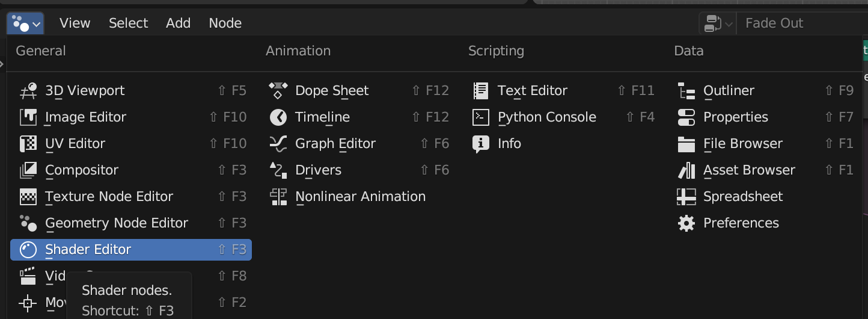Open the View menu
The width and height of the screenshot is (868, 319).
(x=75, y=23)
